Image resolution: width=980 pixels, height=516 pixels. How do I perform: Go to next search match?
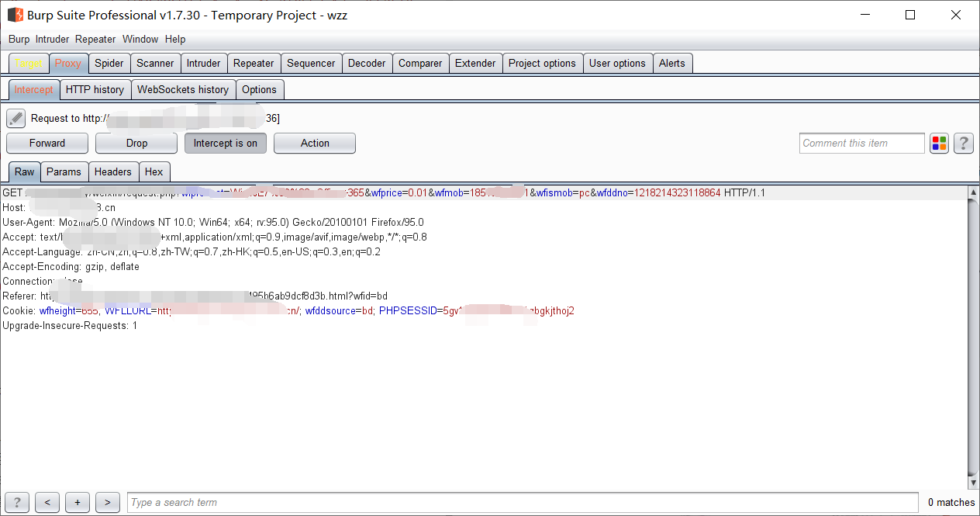108,502
